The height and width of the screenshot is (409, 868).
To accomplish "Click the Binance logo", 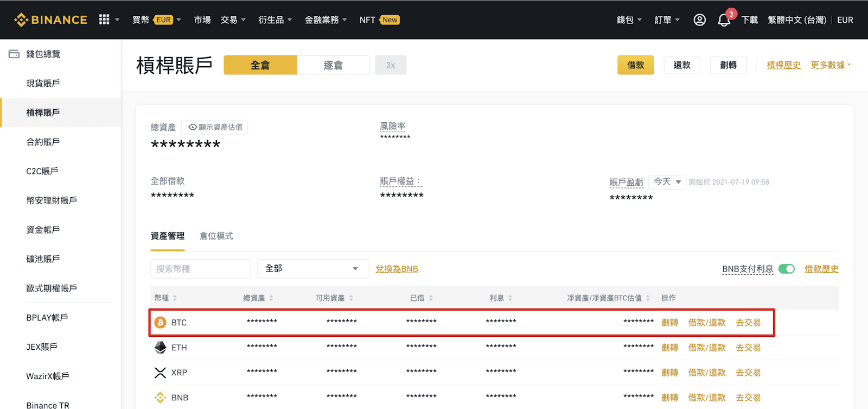I will tap(50, 20).
